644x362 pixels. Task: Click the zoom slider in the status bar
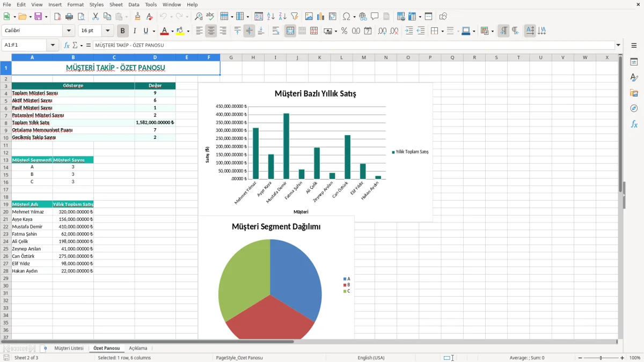pyautogui.click(x=601, y=358)
